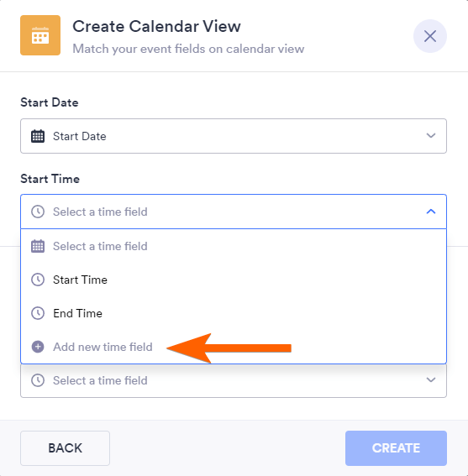Click the CREATE button
Image resolution: width=468 pixels, height=476 pixels.
pos(396,448)
